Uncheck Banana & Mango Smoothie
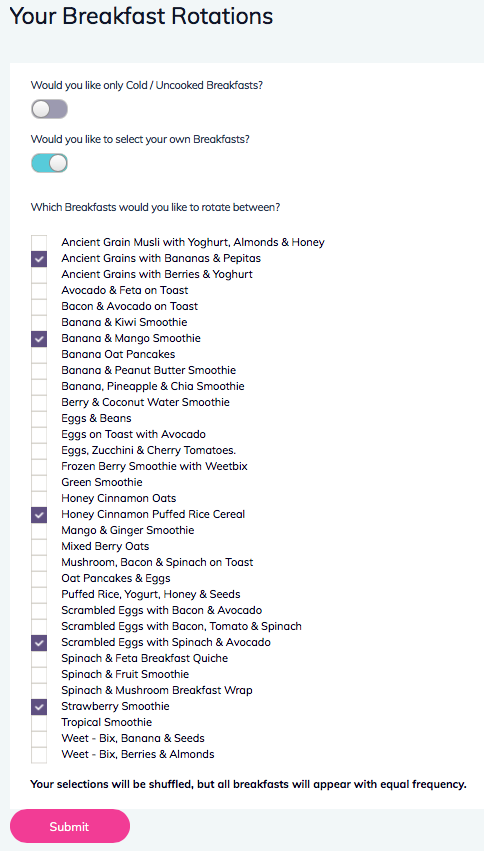Screen dimensions: 484x851 click(39, 339)
